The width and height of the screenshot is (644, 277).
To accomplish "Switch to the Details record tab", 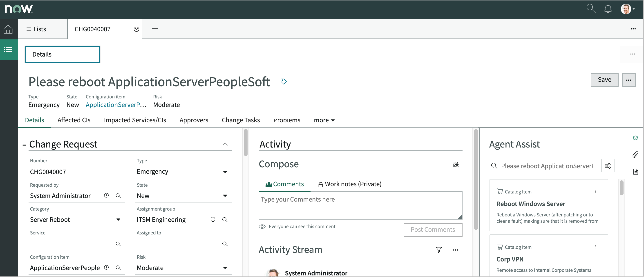I will click(x=34, y=120).
